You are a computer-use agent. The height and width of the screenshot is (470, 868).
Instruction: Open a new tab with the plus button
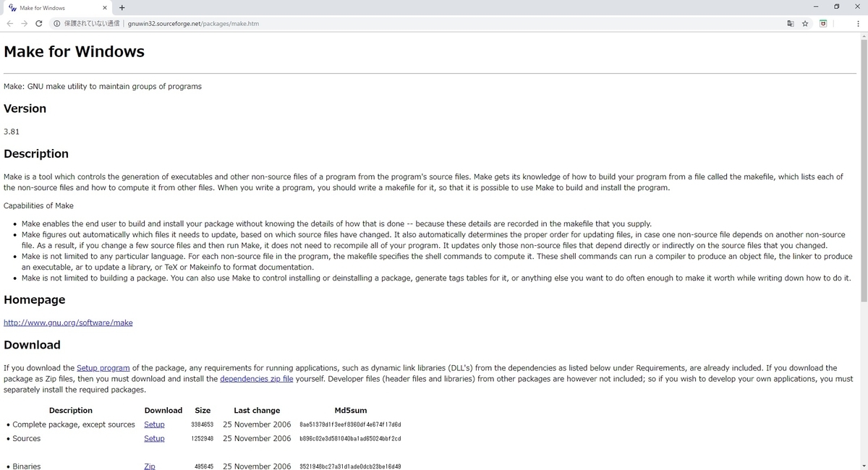[122, 8]
